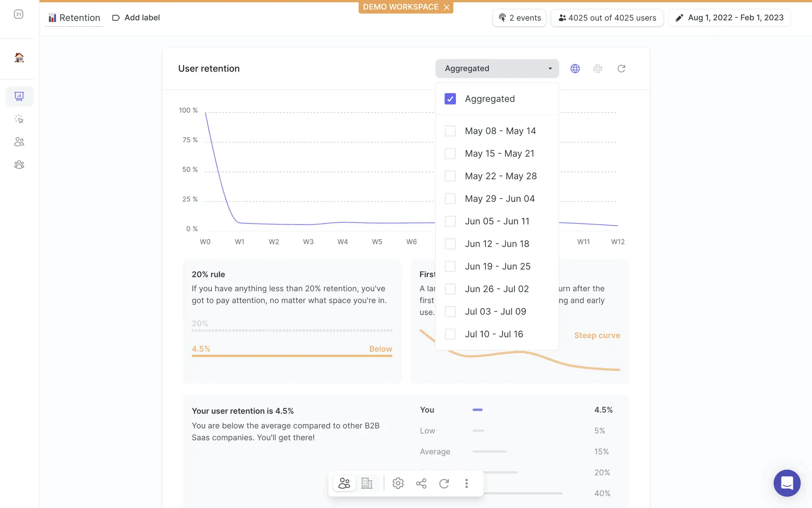Uncheck the Aggregated checkbox

(x=450, y=99)
